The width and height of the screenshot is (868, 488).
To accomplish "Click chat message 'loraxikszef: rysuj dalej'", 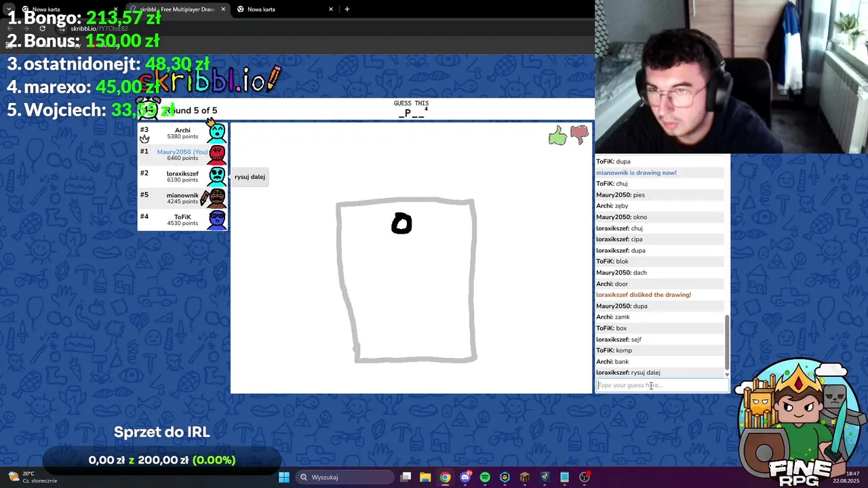I will click(628, 373).
